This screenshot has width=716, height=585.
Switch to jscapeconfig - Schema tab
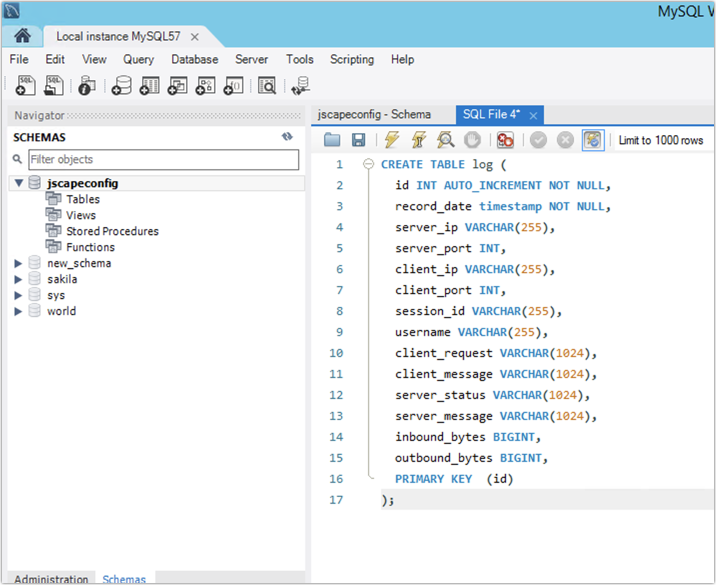[373, 115]
